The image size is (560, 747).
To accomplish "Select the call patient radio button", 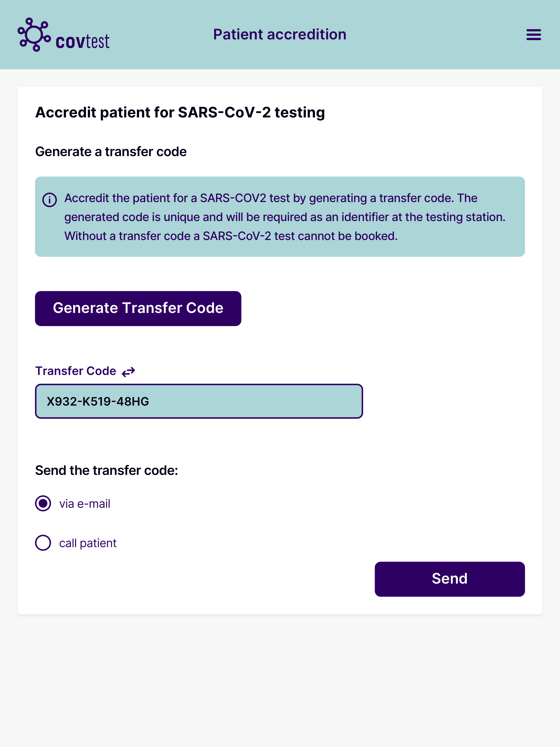I will 43,543.
